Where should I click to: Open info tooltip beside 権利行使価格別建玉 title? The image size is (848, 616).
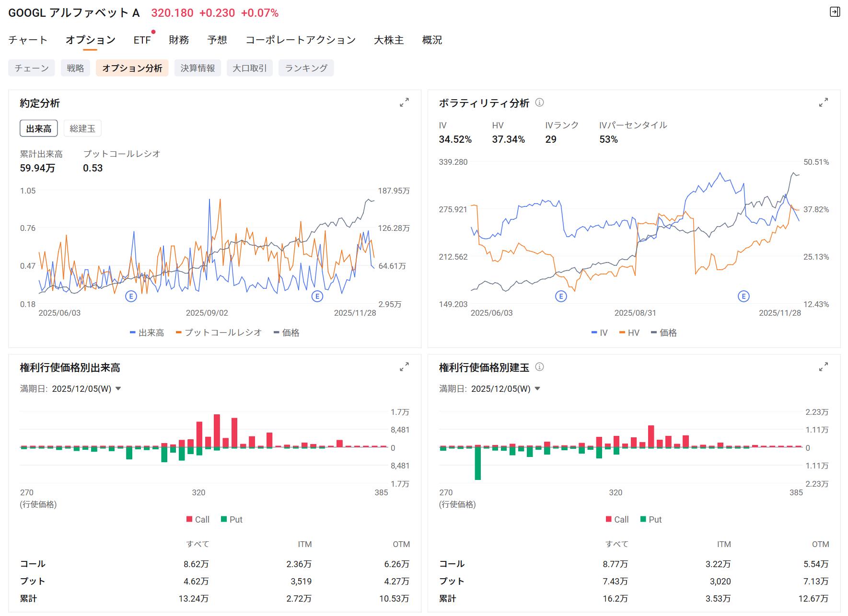point(539,367)
